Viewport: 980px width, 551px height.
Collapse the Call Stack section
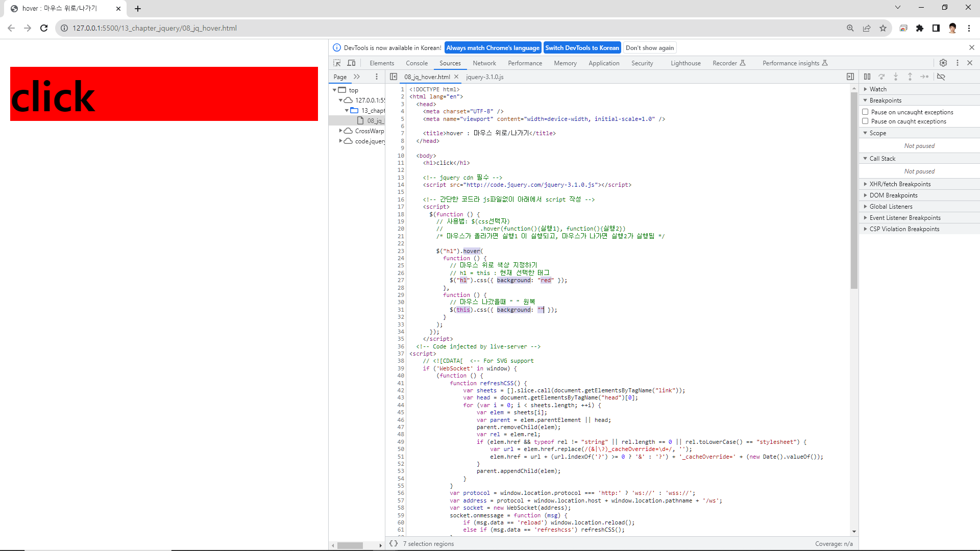click(882, 158)
